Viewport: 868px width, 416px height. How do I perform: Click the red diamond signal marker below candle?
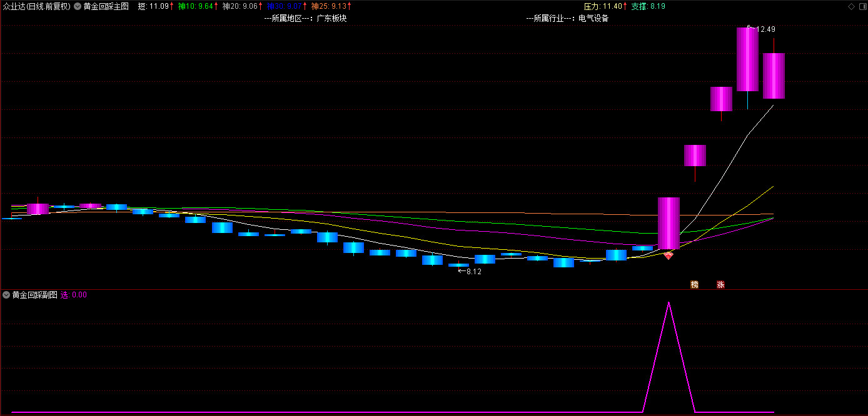[x=669, y=255]
